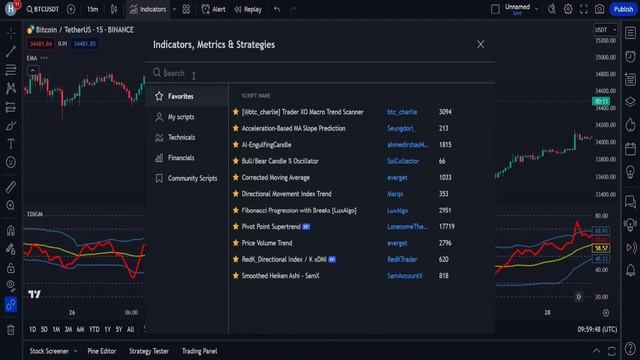
Task: Open the USDT currency dropdown
Action: click(605, 30)
